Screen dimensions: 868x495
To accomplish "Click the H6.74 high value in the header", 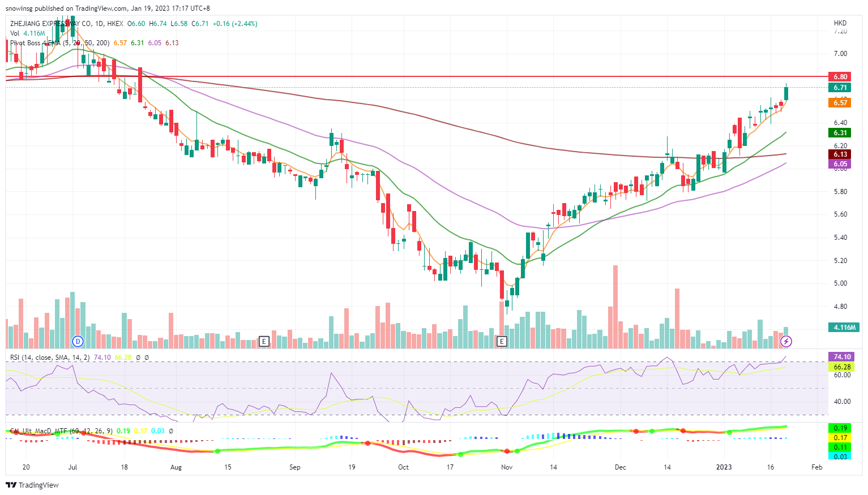I will point(158,24).
